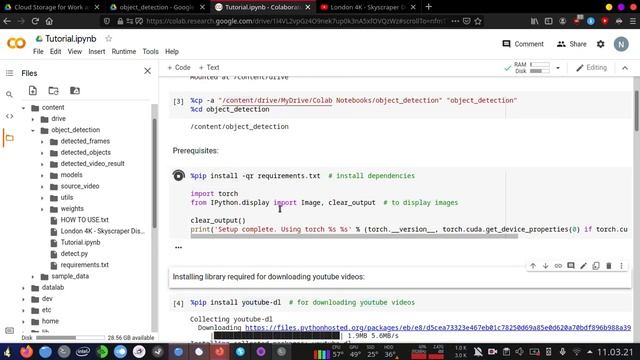Open the account avatar N

point(621,44)
